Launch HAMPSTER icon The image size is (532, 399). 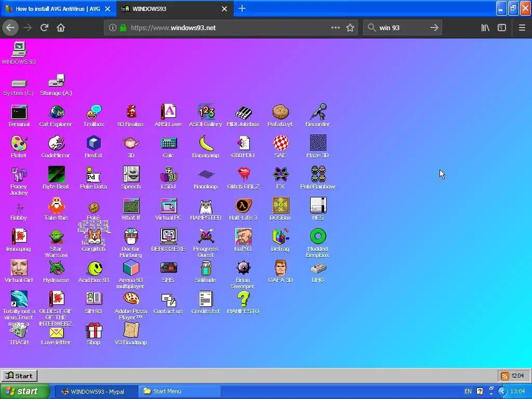click(x=206, y=209)
